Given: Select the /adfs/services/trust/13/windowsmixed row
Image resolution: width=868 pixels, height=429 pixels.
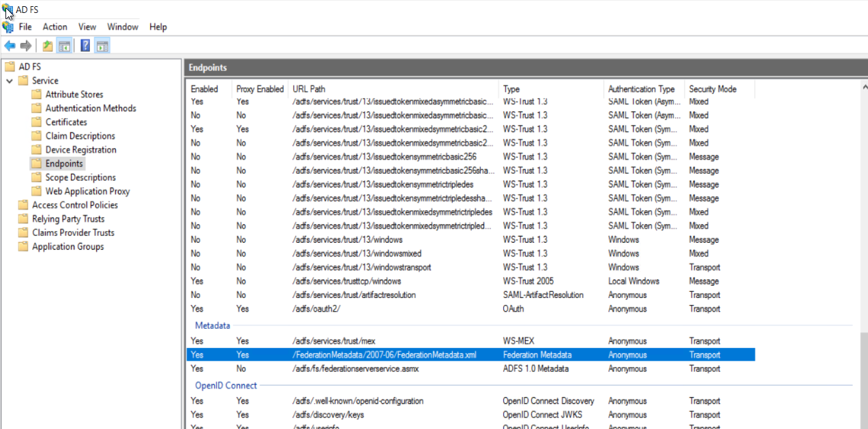Looking at the screenshot, I should click(x=470, y=254).
